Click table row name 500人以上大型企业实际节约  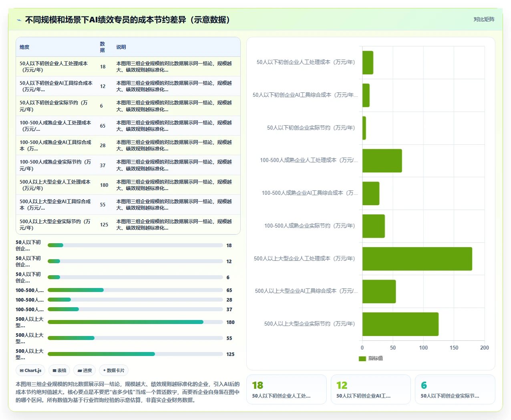[55, 224]
